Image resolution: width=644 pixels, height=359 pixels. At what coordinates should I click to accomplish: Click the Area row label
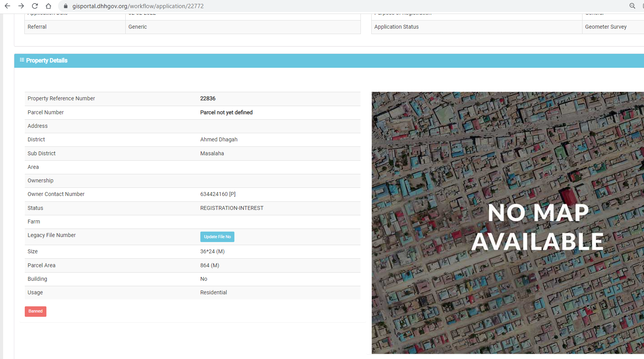pyautogui.click(x=33, y=167)
